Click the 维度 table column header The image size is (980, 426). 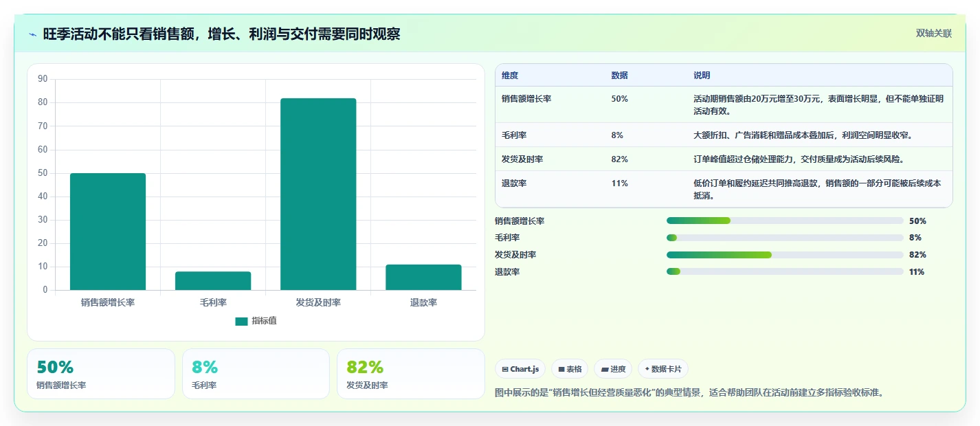pyautogui.click(x=510, y=76)
